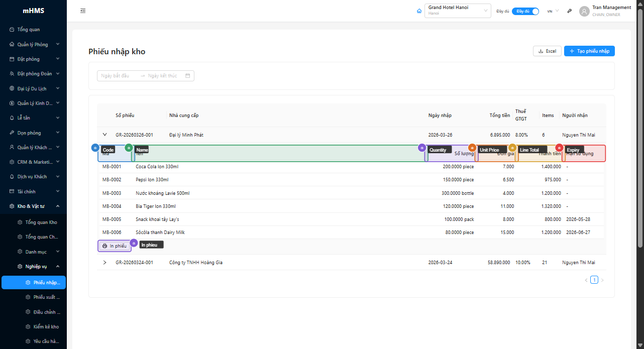Click the home icon beside the hotel selector
Screen dimensions: 644x349
(419, 11)
